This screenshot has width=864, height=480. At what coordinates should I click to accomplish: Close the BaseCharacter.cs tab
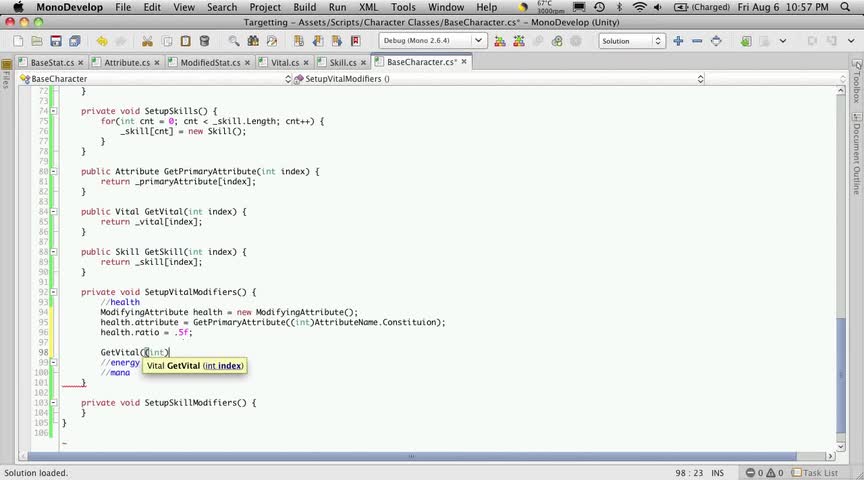click(464, 62)
